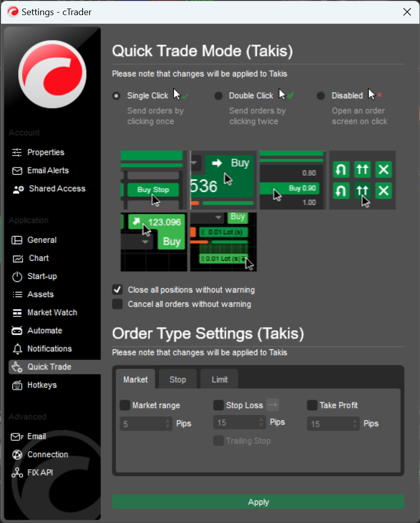Go to Chart settings

(x=39, y=258)
